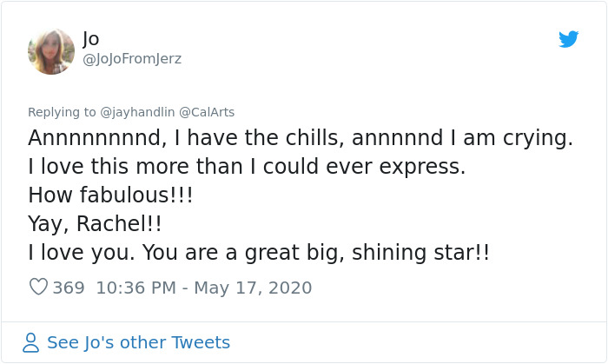Image resolution: width=608 pixels, height=364 pixels.
Task: Click the 'How fabulous!!!' line
Action: pyautogui.click(x=110, y=195)
